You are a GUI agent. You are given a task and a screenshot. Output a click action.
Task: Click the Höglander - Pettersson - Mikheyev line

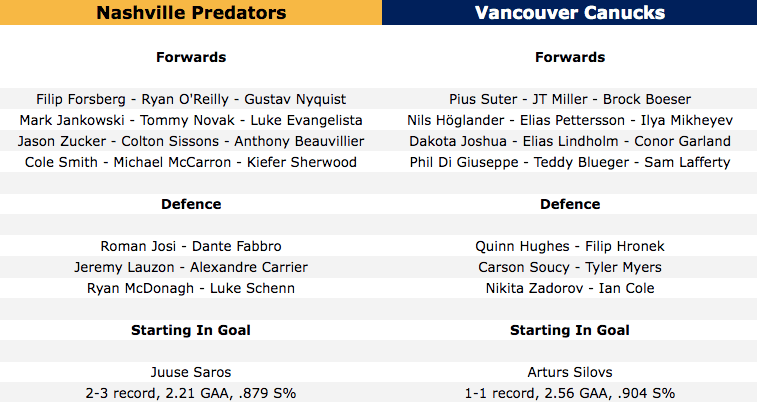[569, 120]
